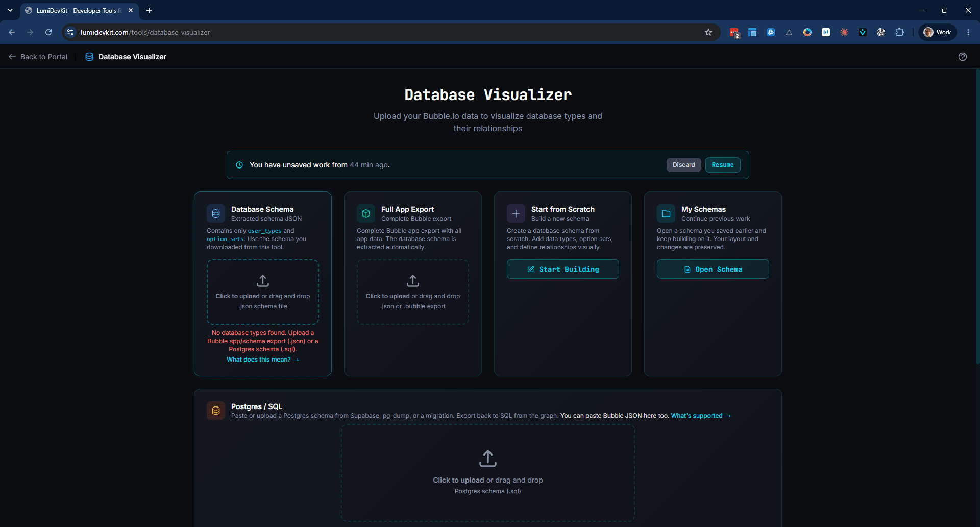Select the LumiDevKit browser tab
Screen dimensions: 980x527
point(79,10)
